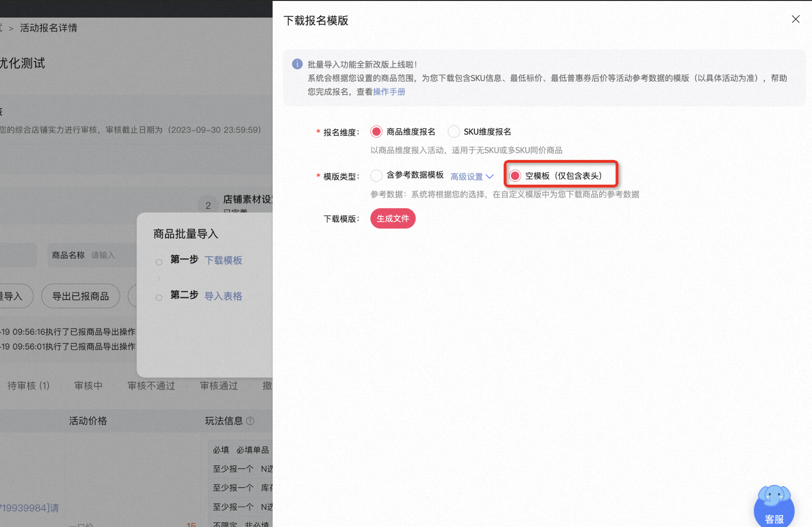812x527 pixels.
Task: Click 活动价格 column header
Action: pos(88,421)
